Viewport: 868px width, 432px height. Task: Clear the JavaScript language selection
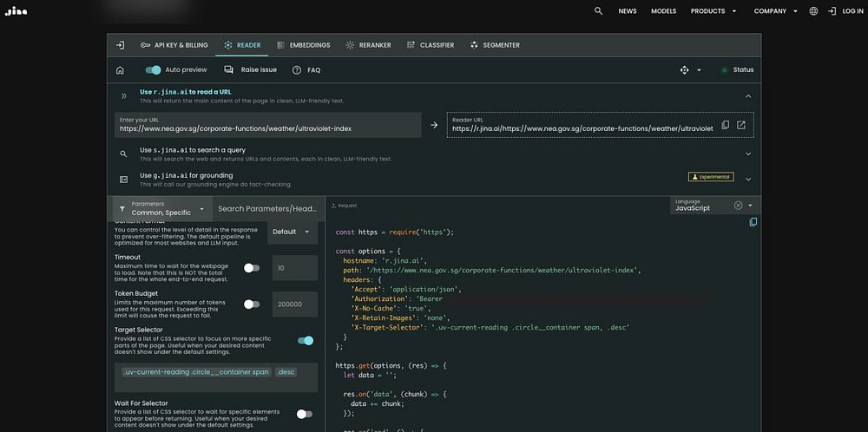pyautogui.click(x=738, y=206)
